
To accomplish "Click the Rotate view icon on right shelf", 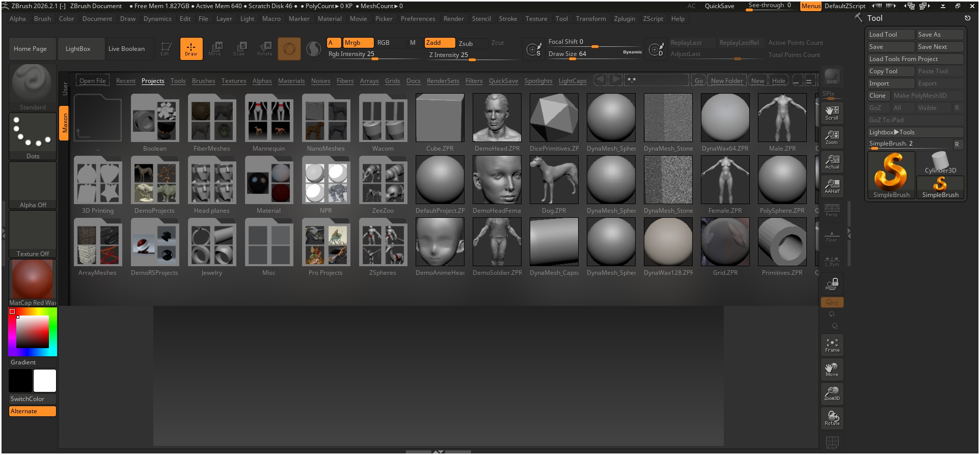I will 832,418.
